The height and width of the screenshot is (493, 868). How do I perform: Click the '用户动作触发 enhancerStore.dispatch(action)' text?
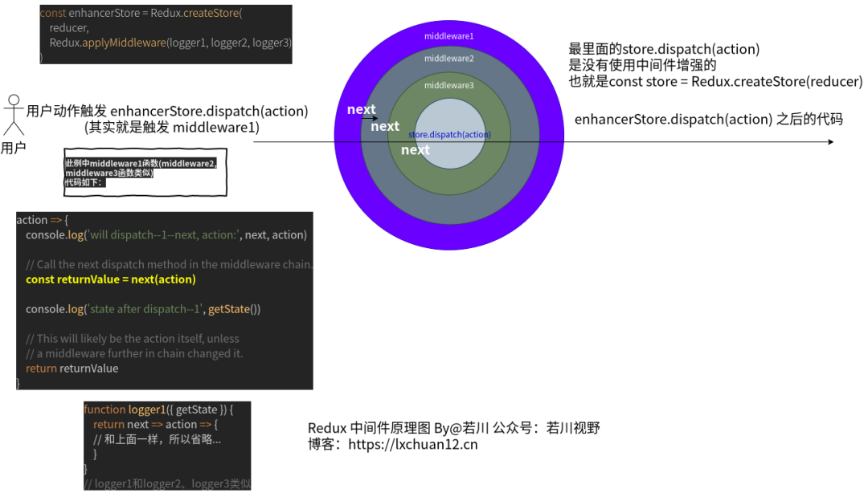click(x=167, y=111)
